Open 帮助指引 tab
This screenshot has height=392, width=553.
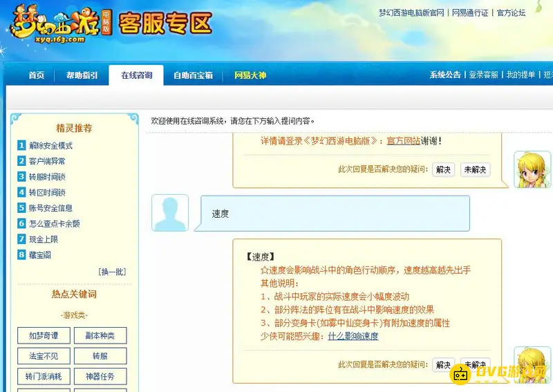(x=82, y=75)
